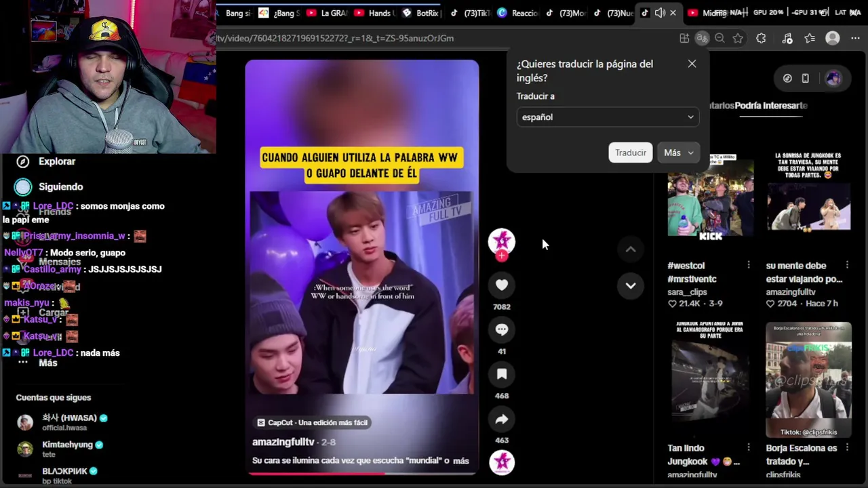Share the video using arrow icon
The width and height of the screenshot is (868, 488).
click(502, 420)
